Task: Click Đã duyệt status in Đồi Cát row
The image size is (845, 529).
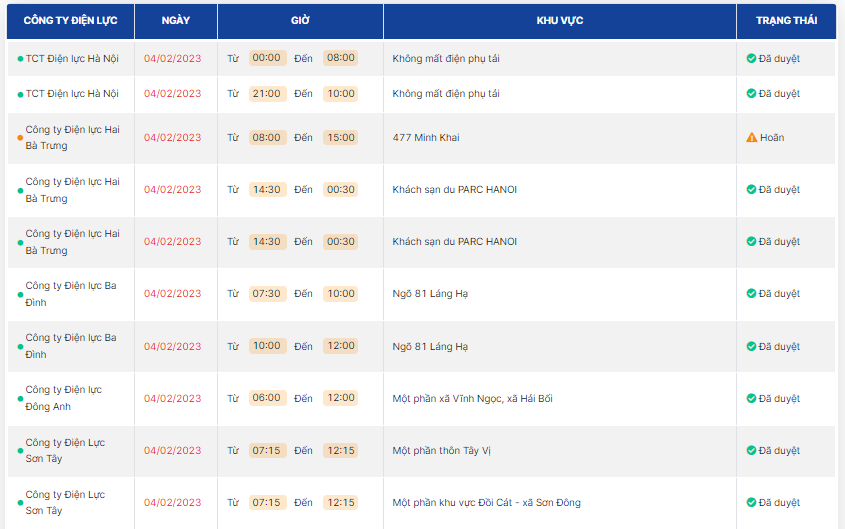Action: coord(779,502)
